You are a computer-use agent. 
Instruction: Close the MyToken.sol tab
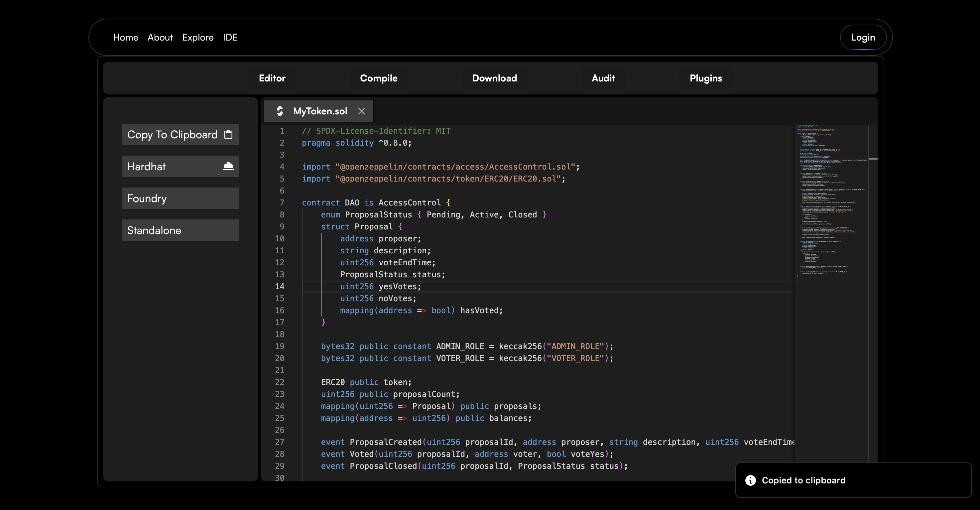361,111
